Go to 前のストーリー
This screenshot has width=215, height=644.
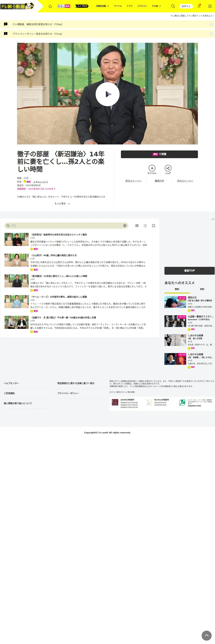coord(133,181)
